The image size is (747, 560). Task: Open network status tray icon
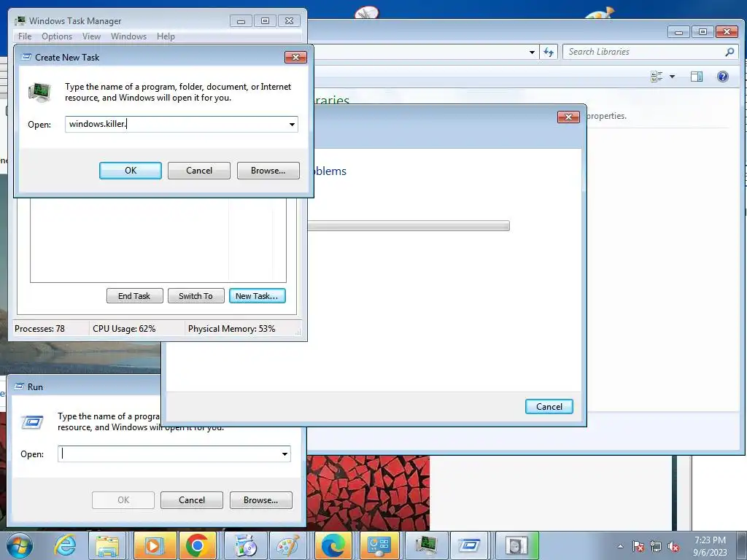click(656, 546)
